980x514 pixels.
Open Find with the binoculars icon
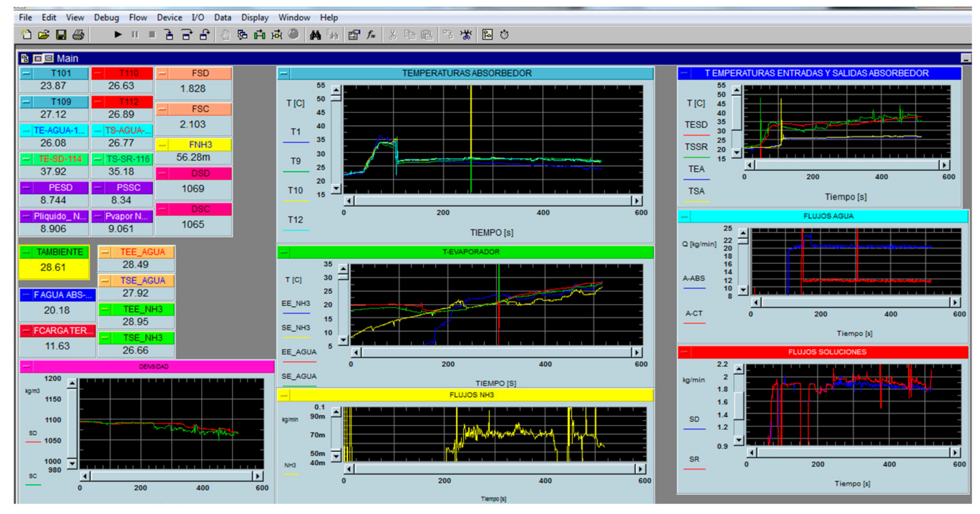point(315,35)
